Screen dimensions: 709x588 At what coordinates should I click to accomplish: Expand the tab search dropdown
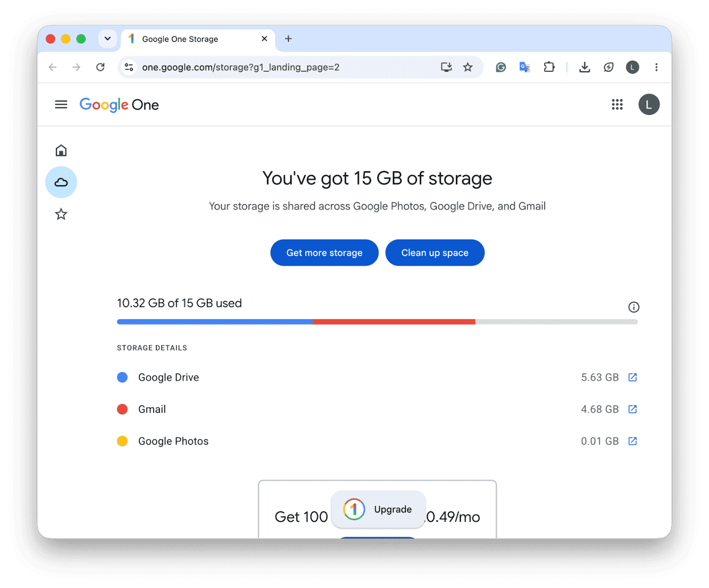tap(107, 39)
